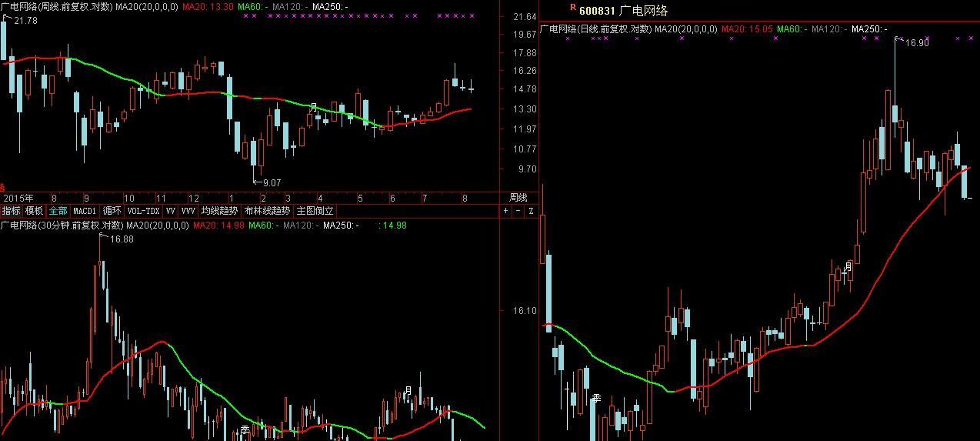The height and width of the screenshot is (441, 980).
Task: Select the 全部 tab
Action: pos(58,210)
